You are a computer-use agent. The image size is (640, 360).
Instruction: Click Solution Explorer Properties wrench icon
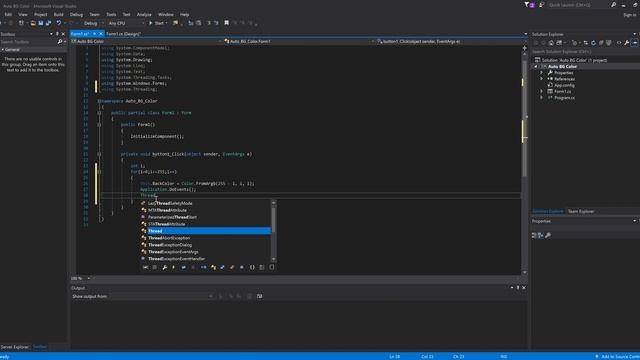tap(627, 43)
